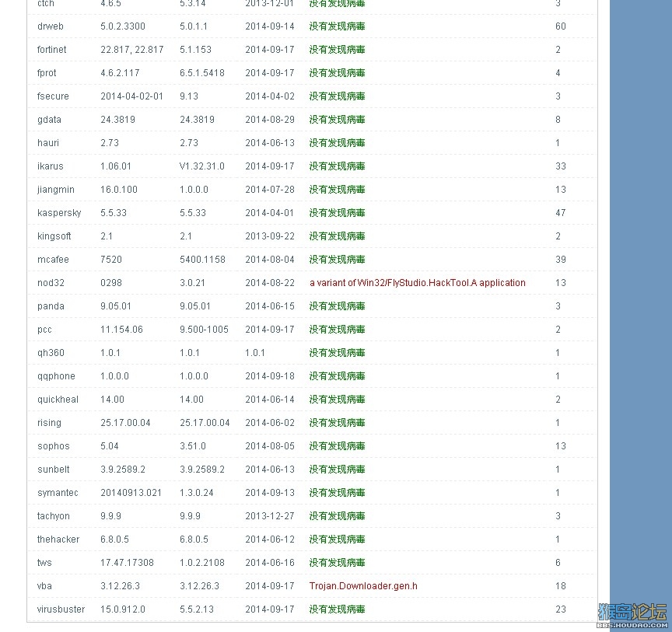Select the qqphone engine name
672x632 pixels.
coord(56,376)
